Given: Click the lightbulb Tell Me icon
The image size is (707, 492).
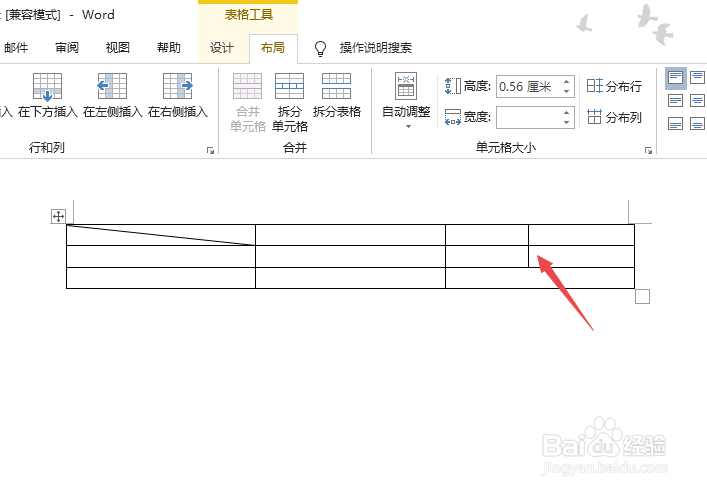Looking at the screenshot, I should [x=320, y=48].
